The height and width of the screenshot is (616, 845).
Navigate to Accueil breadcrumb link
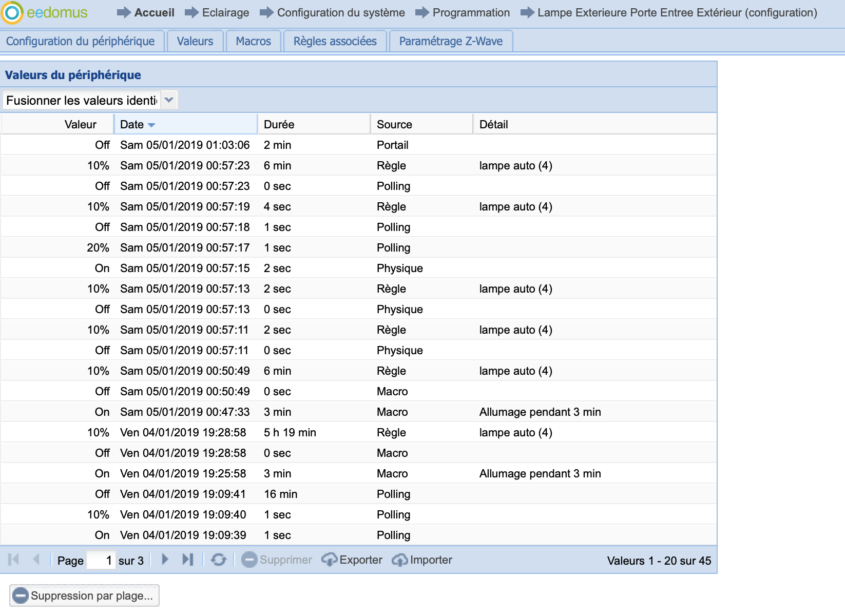click(x=154, y=13)
